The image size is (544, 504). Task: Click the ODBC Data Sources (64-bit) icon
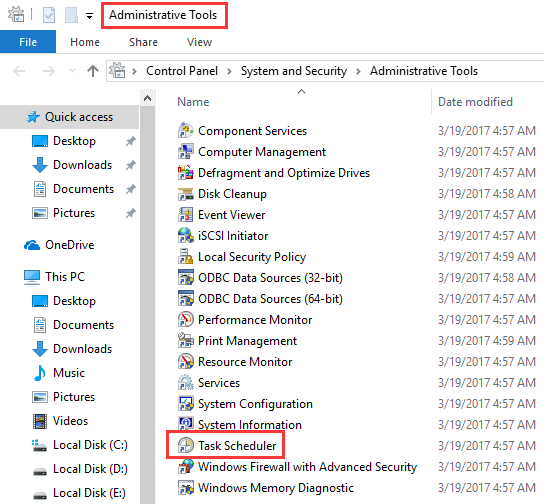pos(186,299)
